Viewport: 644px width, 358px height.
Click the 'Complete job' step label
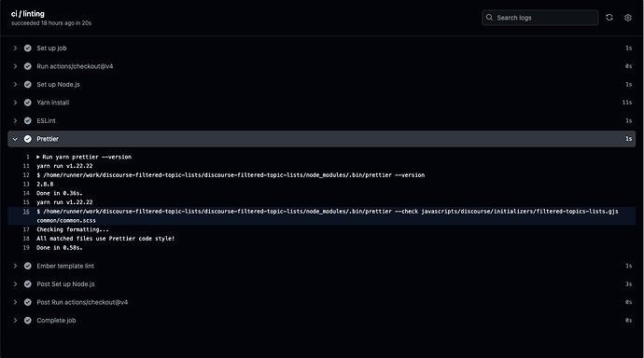coord(56,321)
